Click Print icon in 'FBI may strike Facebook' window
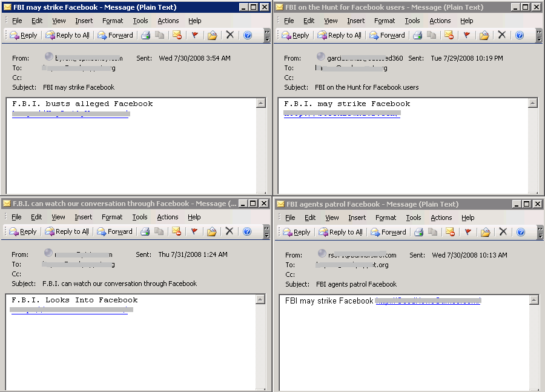The image size is (545, 392). click(145, 35)
